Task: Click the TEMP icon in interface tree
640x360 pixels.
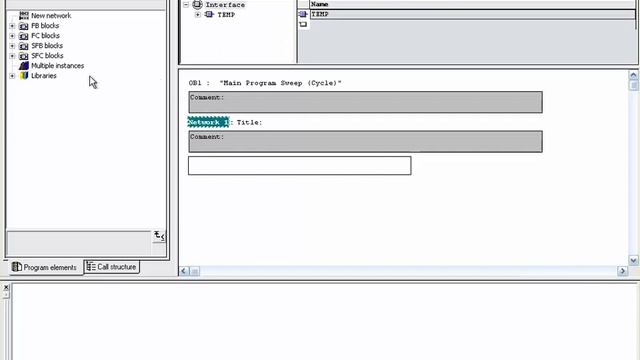Action: tap(209, 14)
